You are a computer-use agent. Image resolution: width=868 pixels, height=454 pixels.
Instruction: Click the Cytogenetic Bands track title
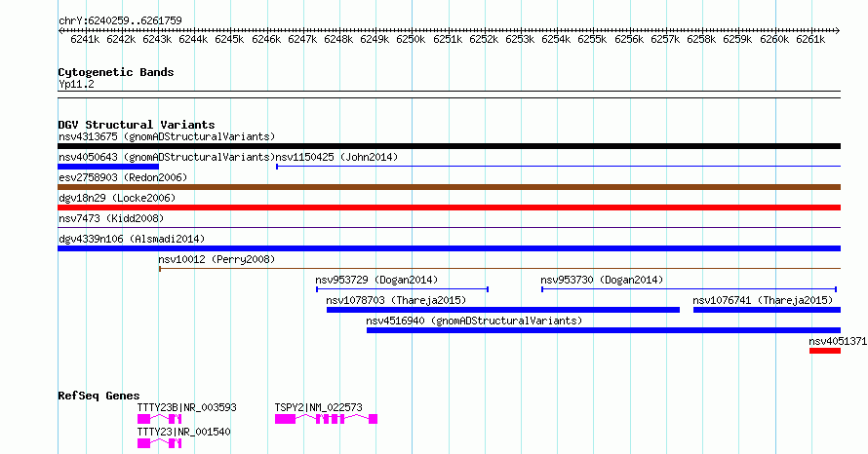[116, 72]
